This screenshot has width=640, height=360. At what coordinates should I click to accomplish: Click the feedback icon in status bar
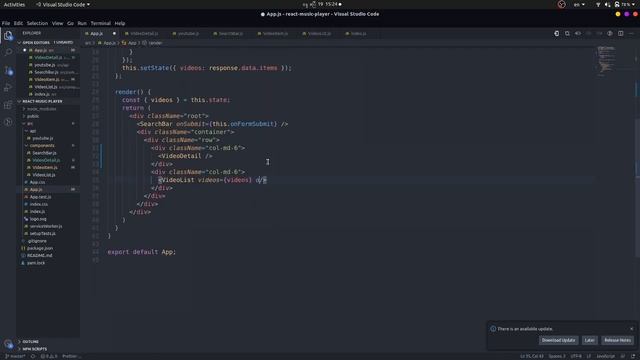tap(623, 356)
